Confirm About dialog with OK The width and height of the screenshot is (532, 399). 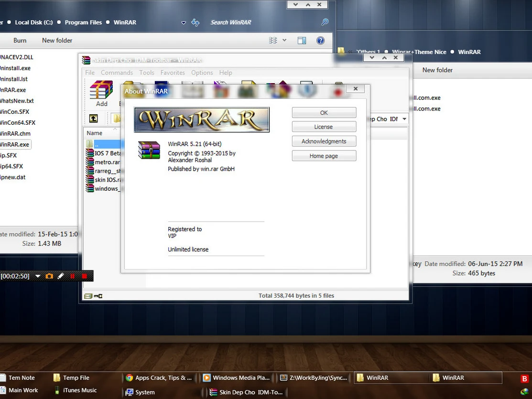[x=324, y=113]
